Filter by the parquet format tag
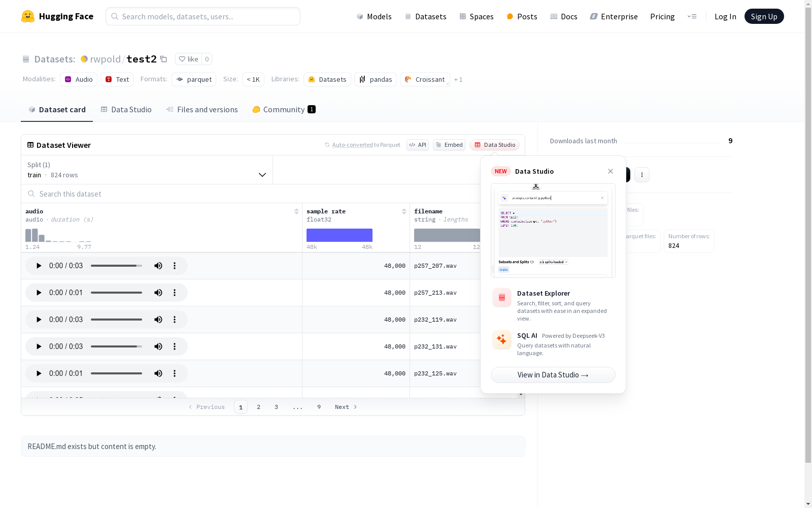 194,79
